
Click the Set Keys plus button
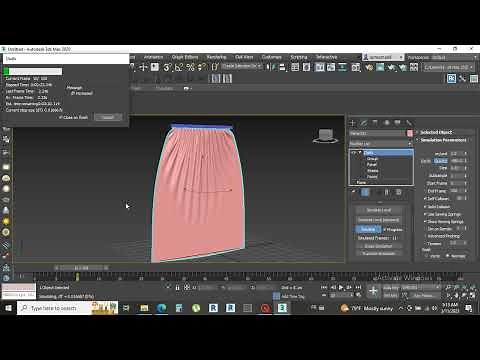click(373, 291)
